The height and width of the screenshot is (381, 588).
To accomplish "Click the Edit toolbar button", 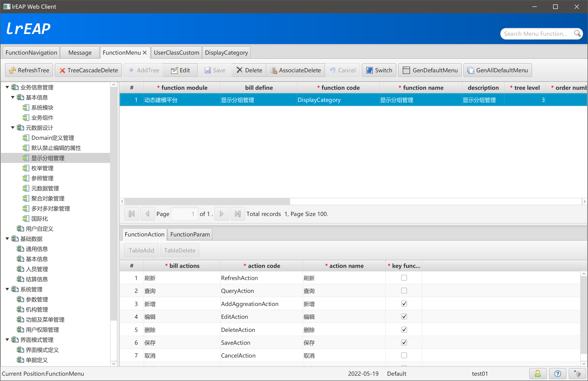I will tap(180, 70).
